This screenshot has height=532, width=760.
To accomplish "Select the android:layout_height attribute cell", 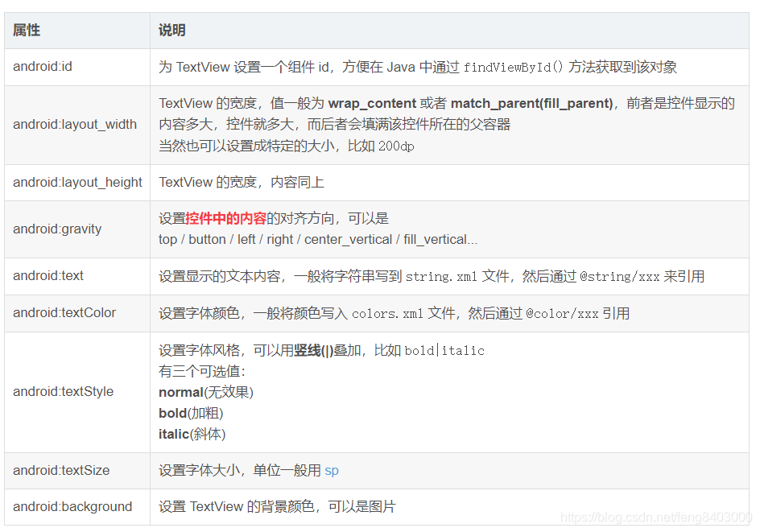I will coord(77,182).
